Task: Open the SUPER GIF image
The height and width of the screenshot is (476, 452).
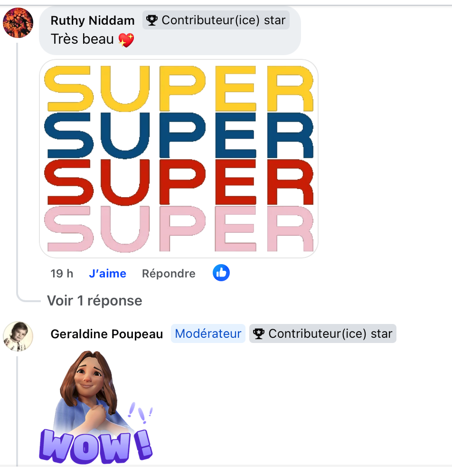Action: coord(179,159)
